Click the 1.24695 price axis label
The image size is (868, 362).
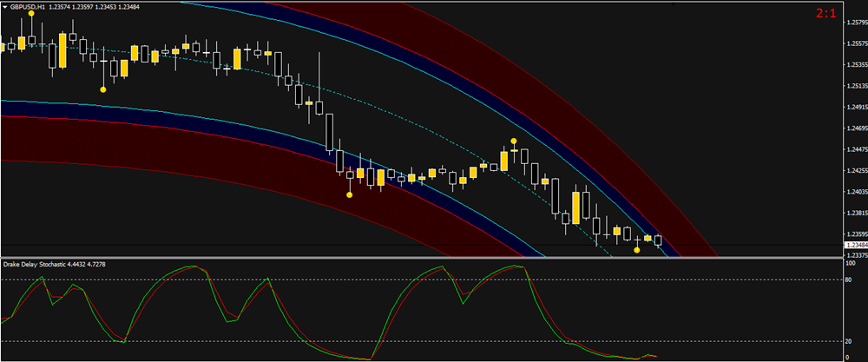coord(855,128)
